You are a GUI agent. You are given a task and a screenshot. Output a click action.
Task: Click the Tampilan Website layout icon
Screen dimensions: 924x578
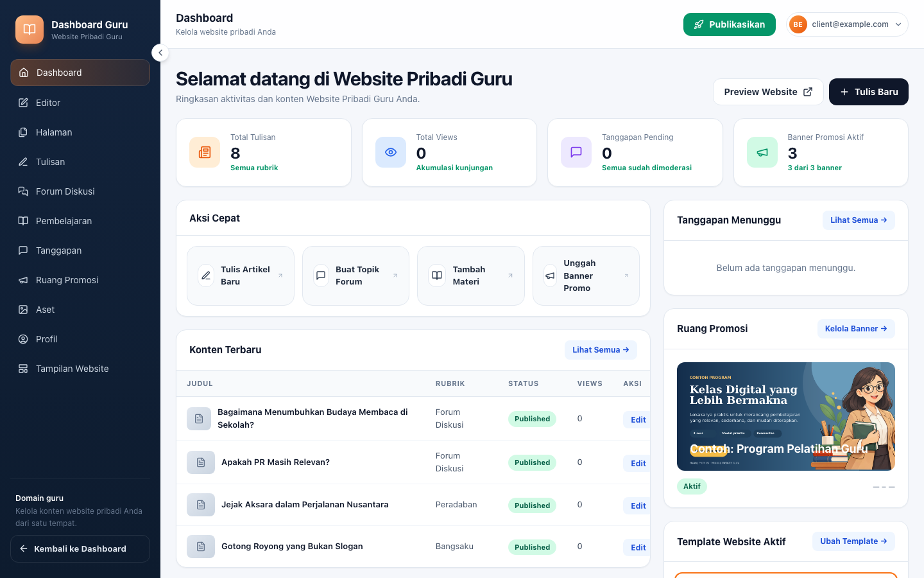point(23,369)
